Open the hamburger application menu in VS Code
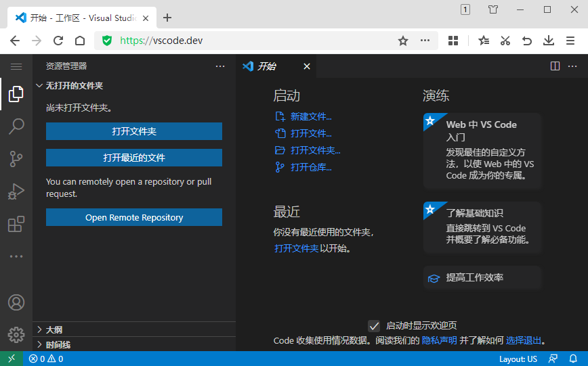Screen dimensions: 588x366 tap(16, 67)
